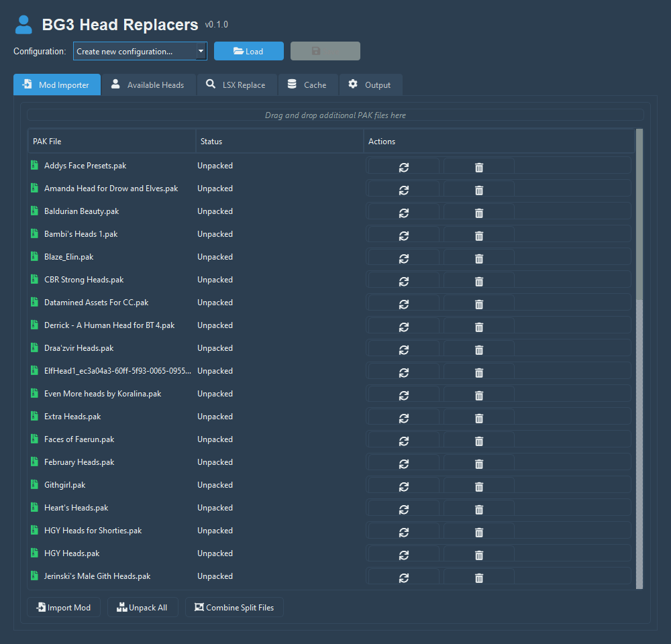Click the greyed-out save button

click(325, 51)
